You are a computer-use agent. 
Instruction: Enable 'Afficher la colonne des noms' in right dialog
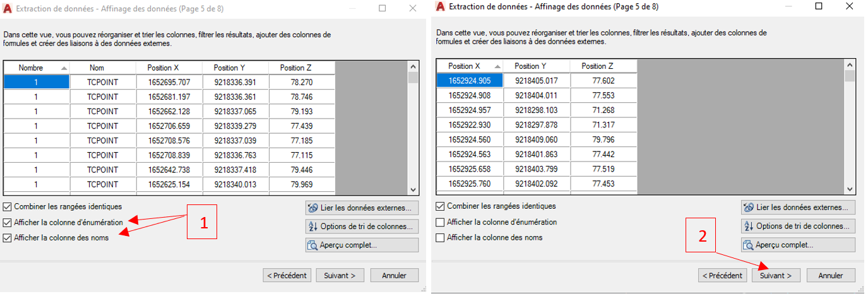[x=440, y=238]
